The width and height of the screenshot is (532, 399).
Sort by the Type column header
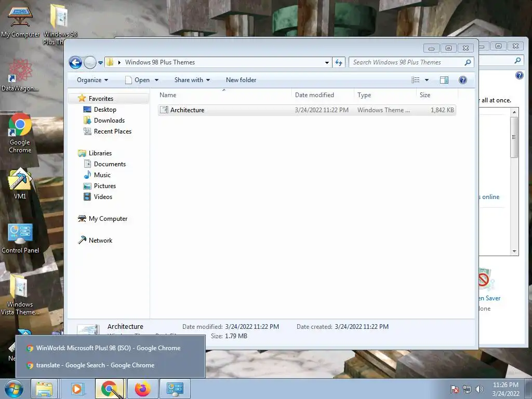385,95
